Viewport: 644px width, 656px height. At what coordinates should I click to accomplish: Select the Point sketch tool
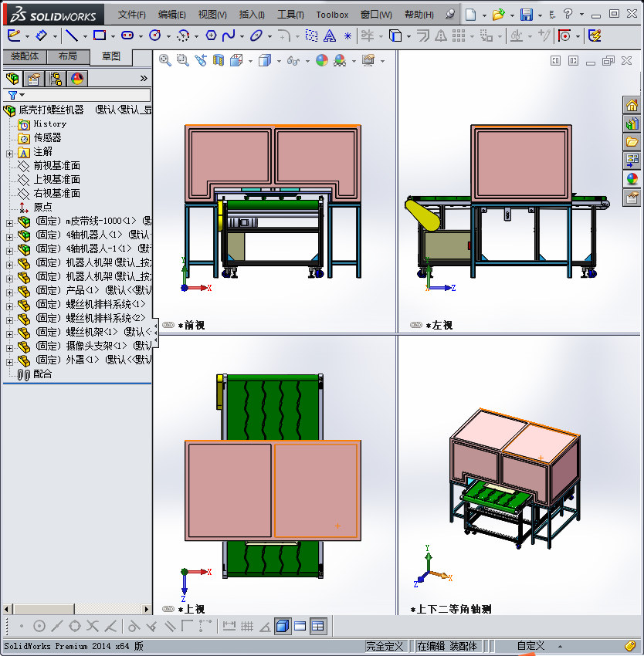(347, 36)
